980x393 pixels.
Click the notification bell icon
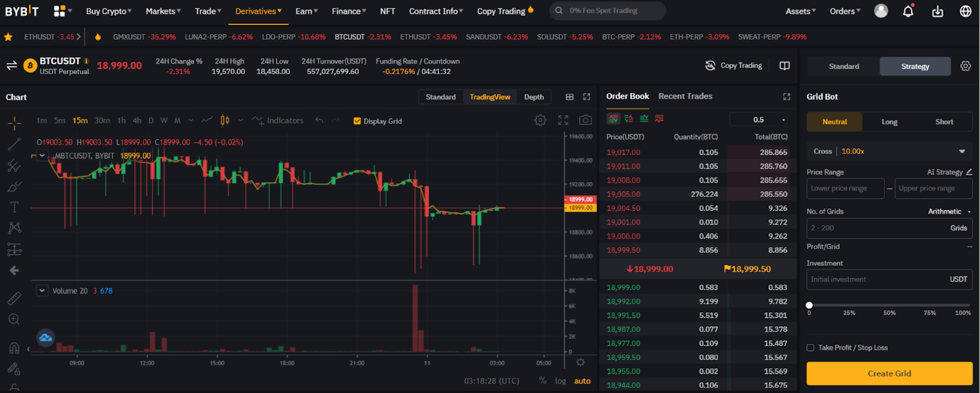point(908,11)
